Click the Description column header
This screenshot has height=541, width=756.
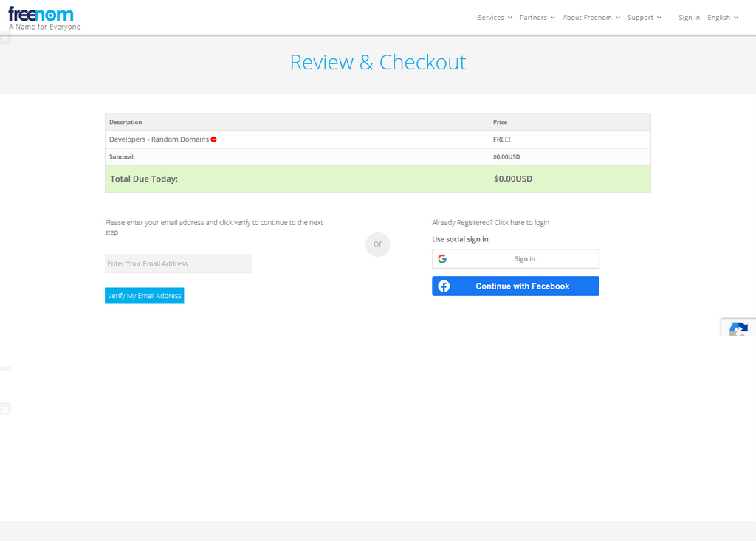[x=126, y=122]
